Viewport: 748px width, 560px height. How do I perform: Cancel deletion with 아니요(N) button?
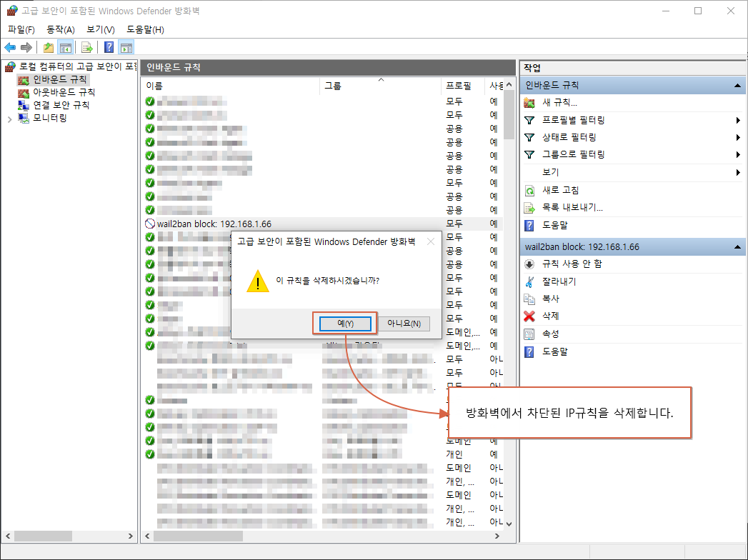[404, 324]
